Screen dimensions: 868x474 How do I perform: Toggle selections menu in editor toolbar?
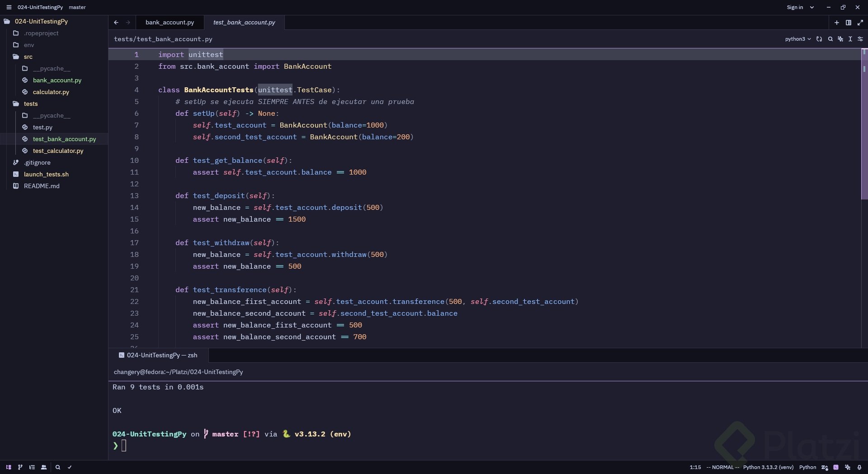(850, 39)
